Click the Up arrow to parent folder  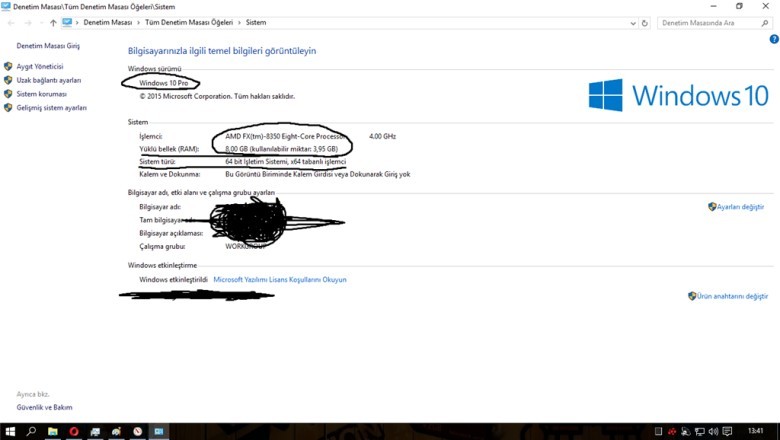(x=53, y=23)
